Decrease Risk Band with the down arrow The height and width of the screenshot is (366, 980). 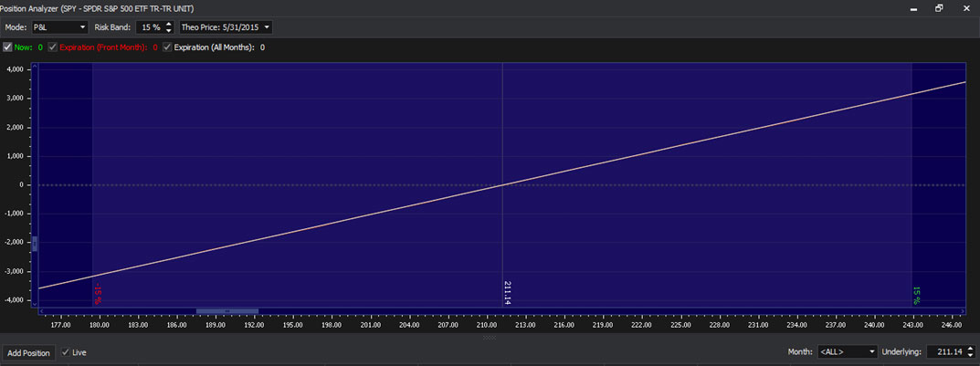pyautogui.click(x=169, y=31)
